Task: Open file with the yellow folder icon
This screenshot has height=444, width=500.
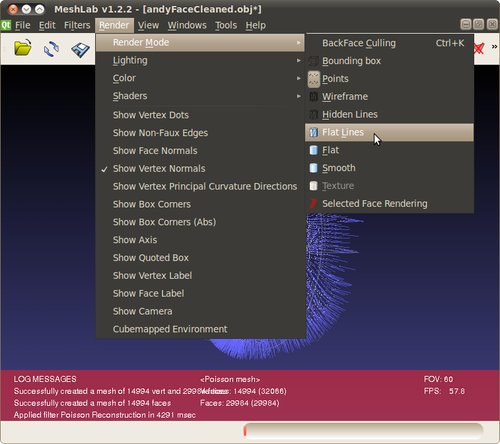Action: 23,48
